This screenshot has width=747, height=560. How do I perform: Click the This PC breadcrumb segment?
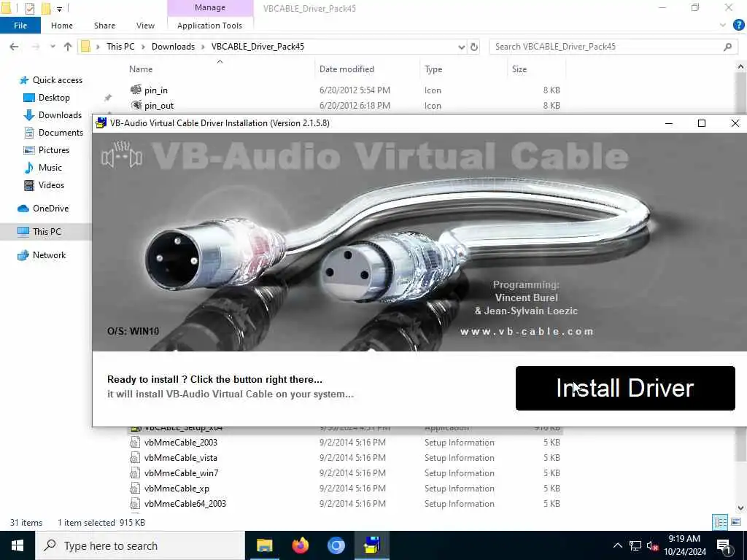coord(120,47)
